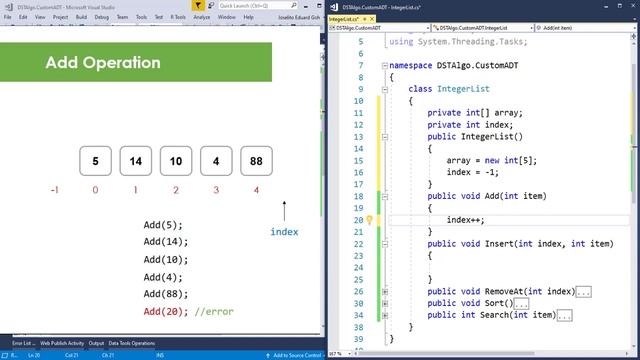Screen dimensions: 640x360
Task: Click the 'index = -1;' code line
Action: pos(473,173)
